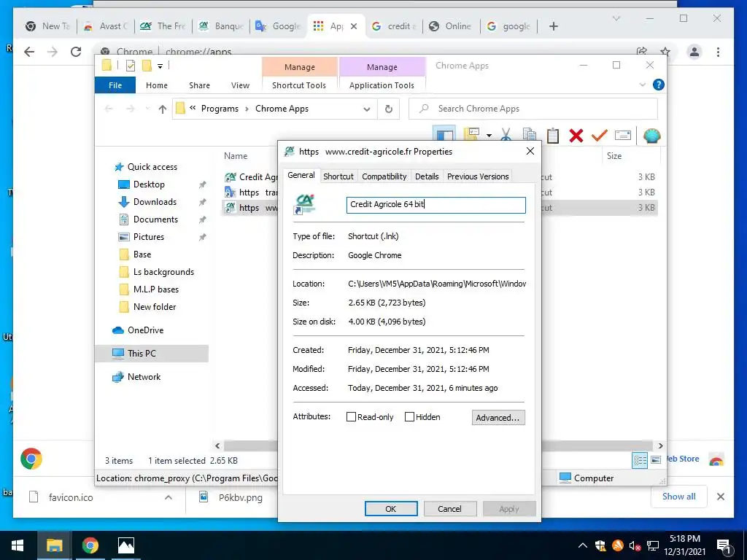Expand the Explorer ribbon chevron
The height and width of the screenshot is (560, 747).
642,85
